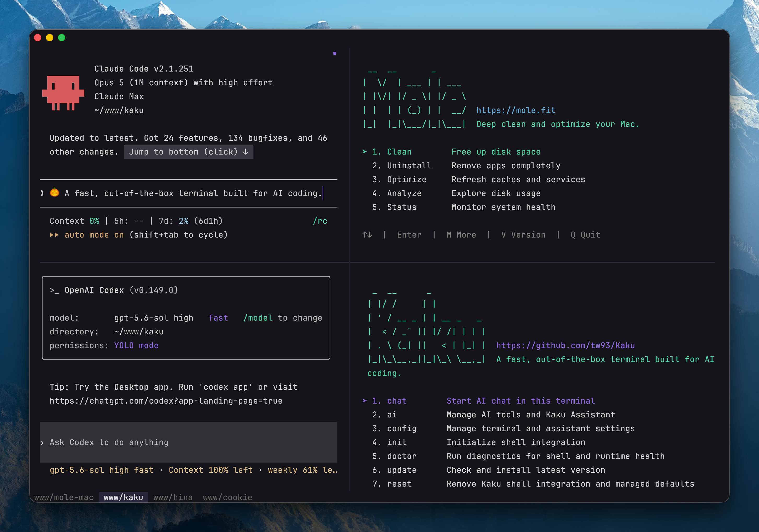This screenshot has height=532, width=759.
Task: Click the ~/www/kaku path under Claude Max
Action: click(119, 110)
